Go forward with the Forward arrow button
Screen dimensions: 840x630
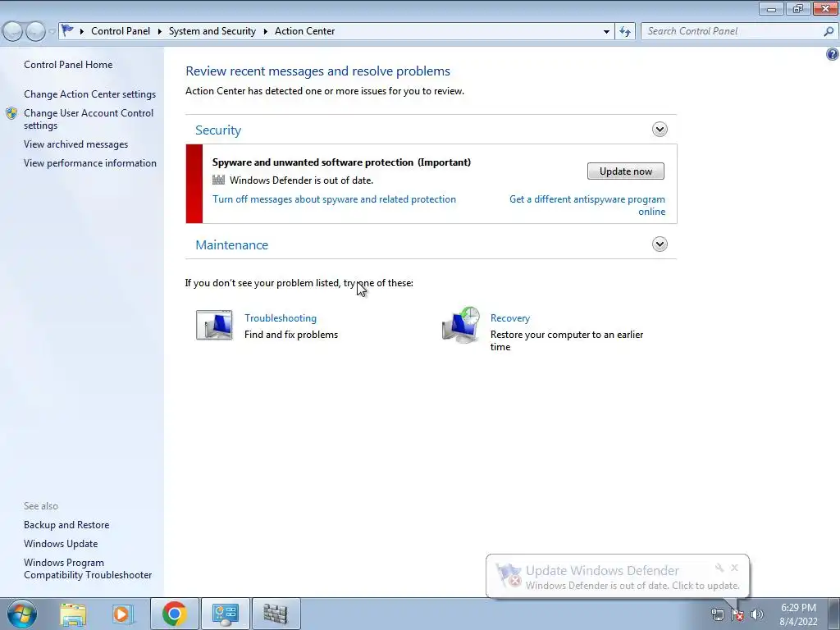[x=35, y=32]
